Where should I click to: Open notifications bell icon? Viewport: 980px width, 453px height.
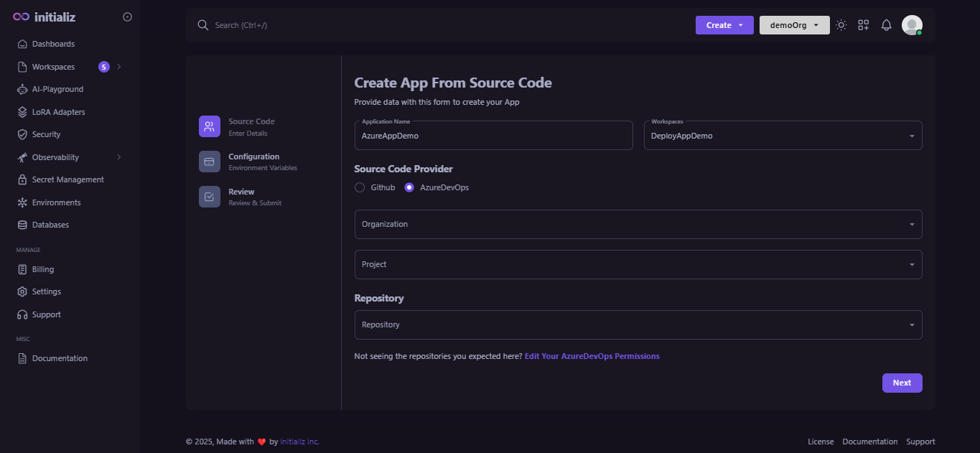[x=887, y=25]
